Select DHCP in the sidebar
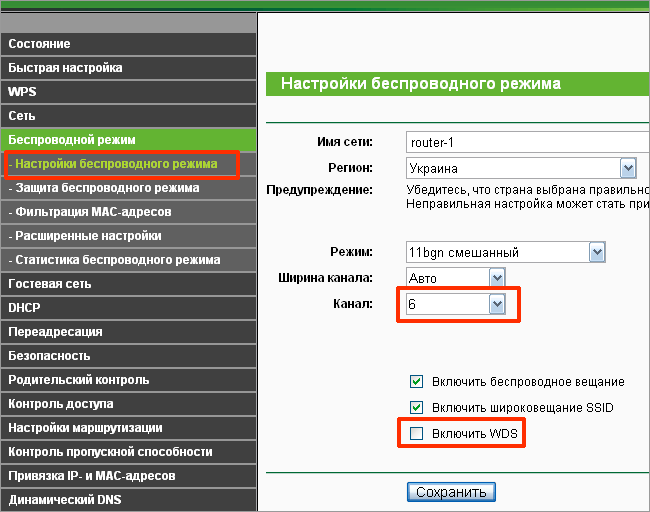The height and width of the screenshot is (512, 650). (128, 308)
